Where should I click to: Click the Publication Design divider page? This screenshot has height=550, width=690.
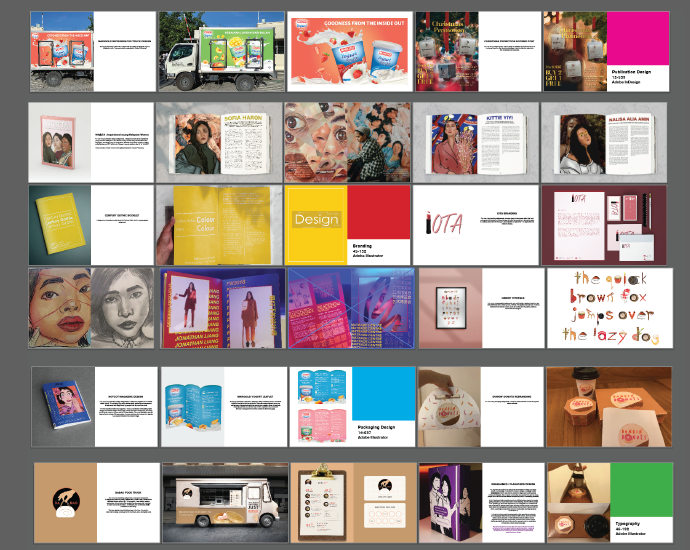(607, 52)
